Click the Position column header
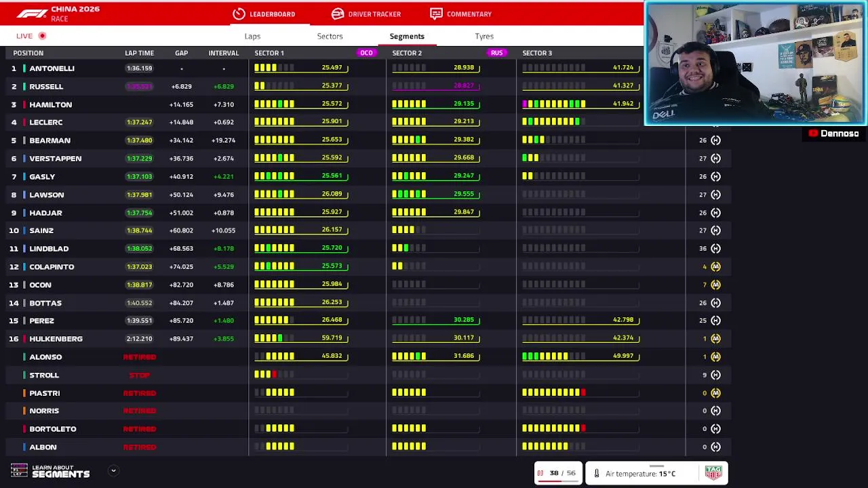 pos(28,53)
